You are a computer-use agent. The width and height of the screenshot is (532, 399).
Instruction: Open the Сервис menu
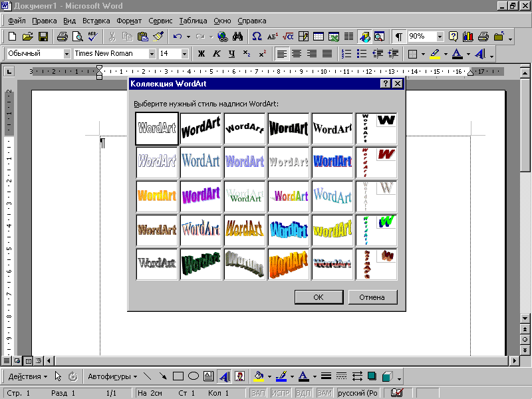pos(160,21)
